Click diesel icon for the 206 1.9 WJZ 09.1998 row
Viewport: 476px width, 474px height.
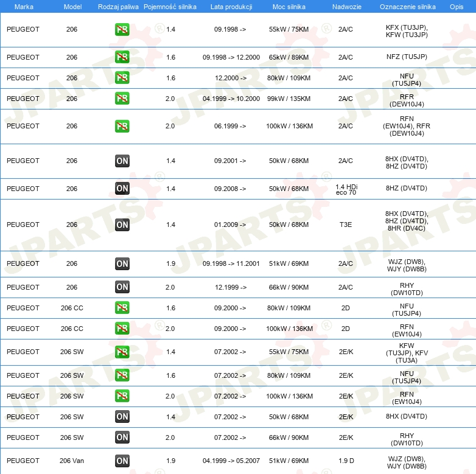(x=122, y=263)
